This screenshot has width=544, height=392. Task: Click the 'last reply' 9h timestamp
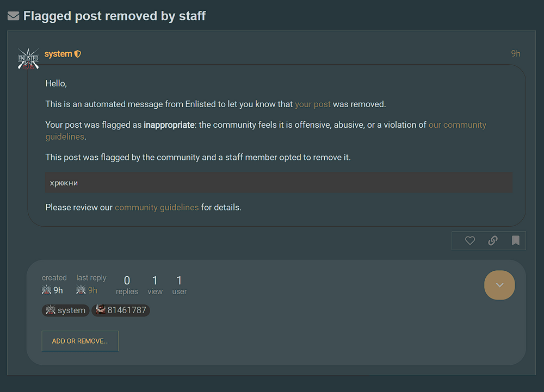(x=92, y=290)
